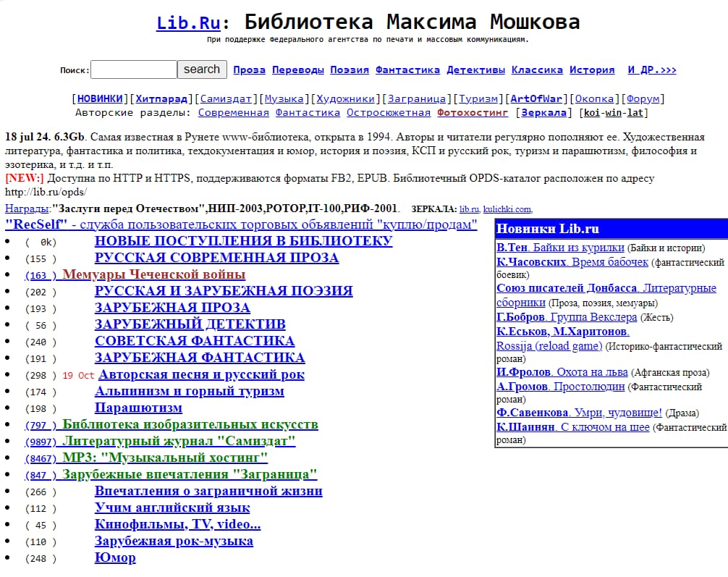The width and height of the screenshot is (728, 577).
Task: Open the НОВИНКИ menu link
Action: pyautogui.click(x=100, y=99)
